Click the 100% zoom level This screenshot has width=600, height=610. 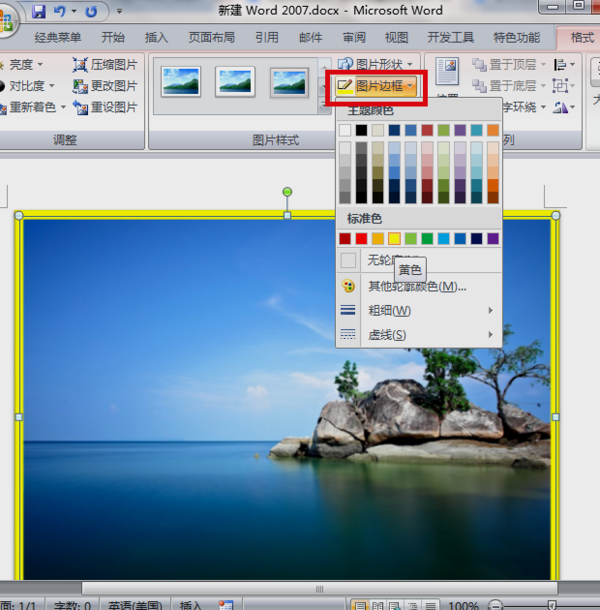[x=463, y=605]
